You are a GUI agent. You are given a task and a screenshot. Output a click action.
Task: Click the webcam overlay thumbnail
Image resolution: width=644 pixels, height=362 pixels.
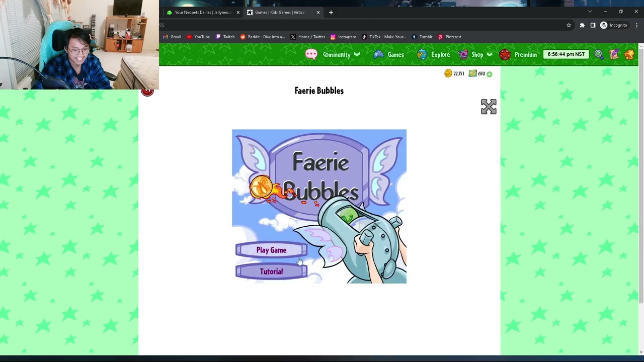[79, 45]
